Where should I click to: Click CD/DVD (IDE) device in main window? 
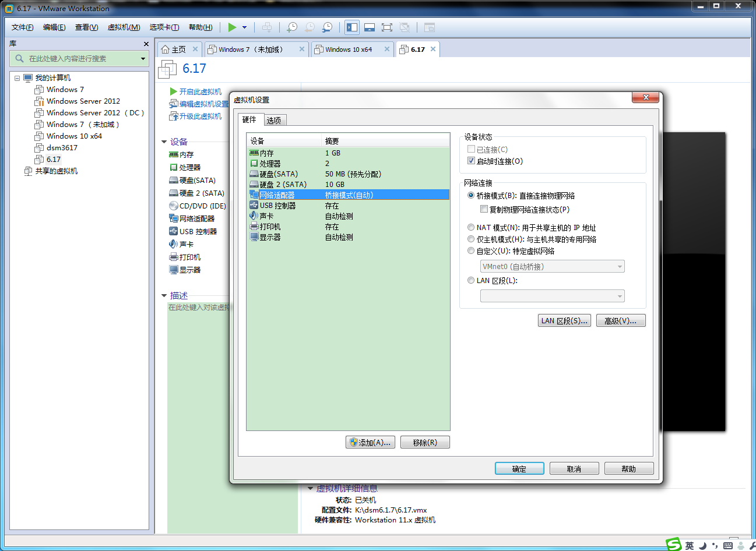click(x=197, y=206)
